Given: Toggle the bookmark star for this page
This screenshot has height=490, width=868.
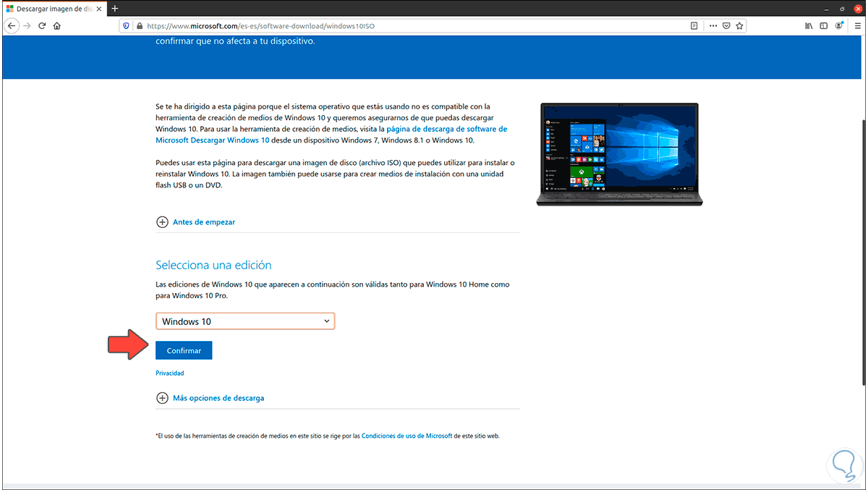Looking at the screenshot, I should pos(739,25).
